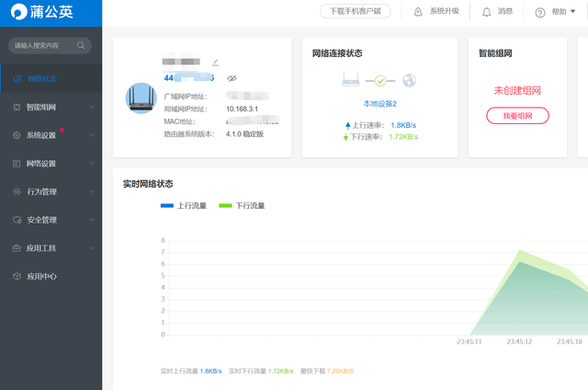This screenshot has height=390, width=588.
Task: Toggle the SN visibility eye icon
Action: coord(232,78)
